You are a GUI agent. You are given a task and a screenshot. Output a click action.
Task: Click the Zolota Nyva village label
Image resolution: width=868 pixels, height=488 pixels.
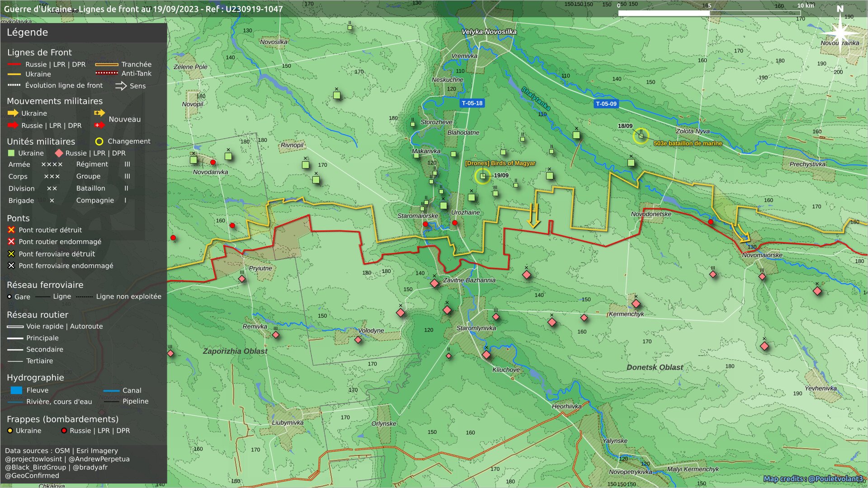[693, 131]
